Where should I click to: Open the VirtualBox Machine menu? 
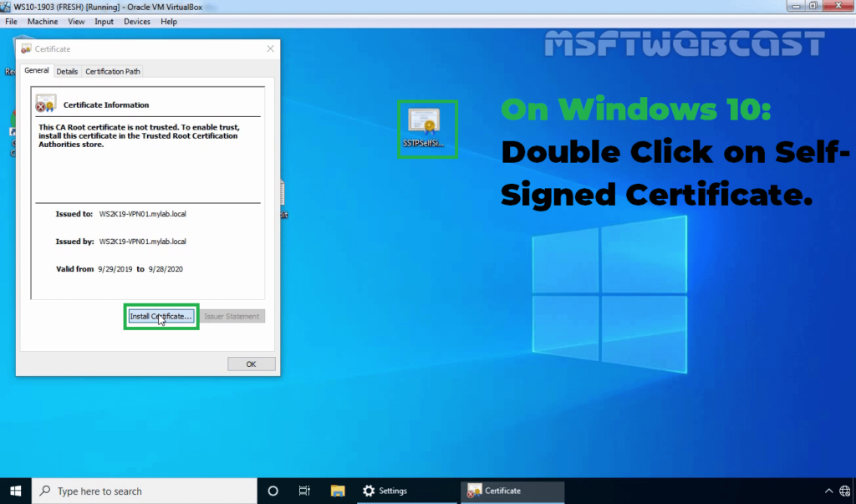tap(43, 21)
